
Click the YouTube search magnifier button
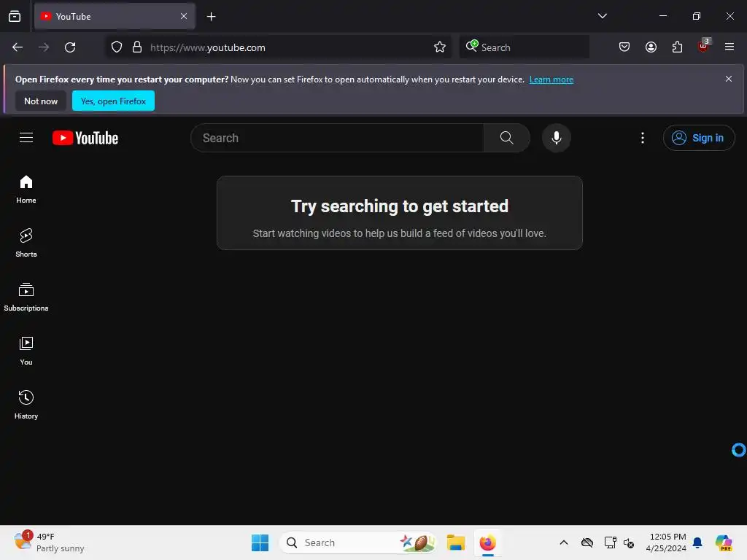(507, 138)
